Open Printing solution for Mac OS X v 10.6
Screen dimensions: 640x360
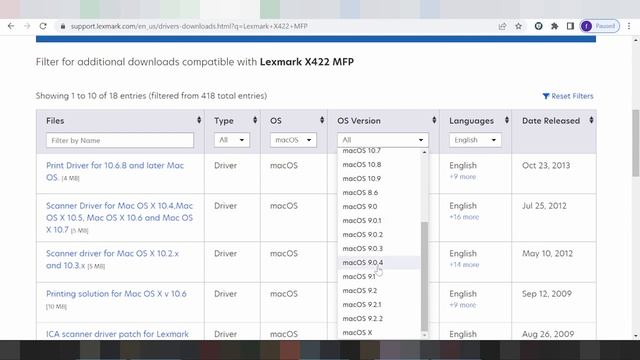[116, 294]
